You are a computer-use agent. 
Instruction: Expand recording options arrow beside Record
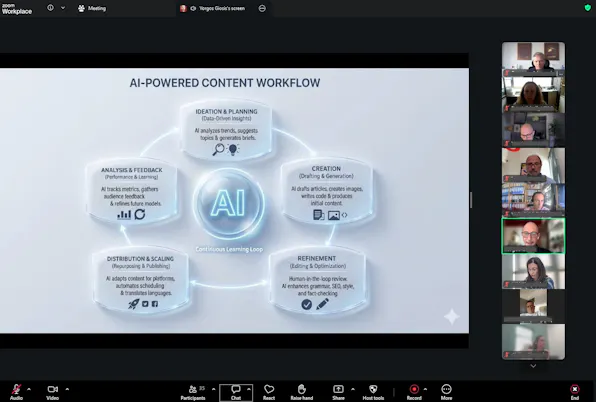[x=425, y=389]
